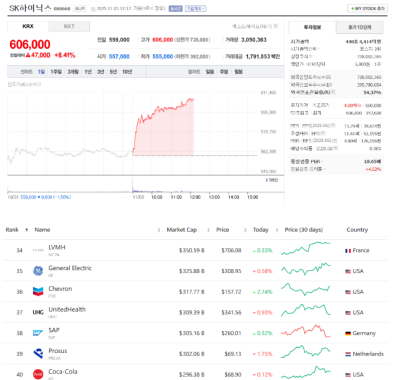
Task: Open the LVMH company link
Action: (x=57, y=247)
